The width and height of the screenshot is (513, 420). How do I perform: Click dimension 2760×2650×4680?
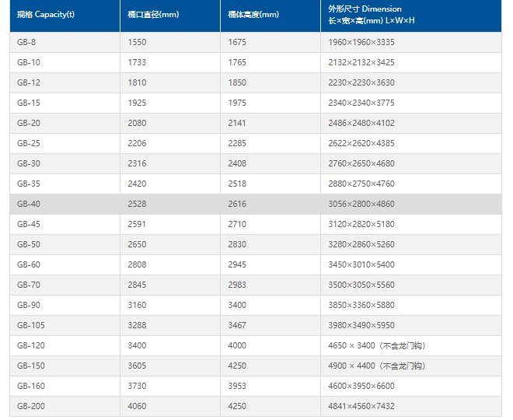[361, 163]
